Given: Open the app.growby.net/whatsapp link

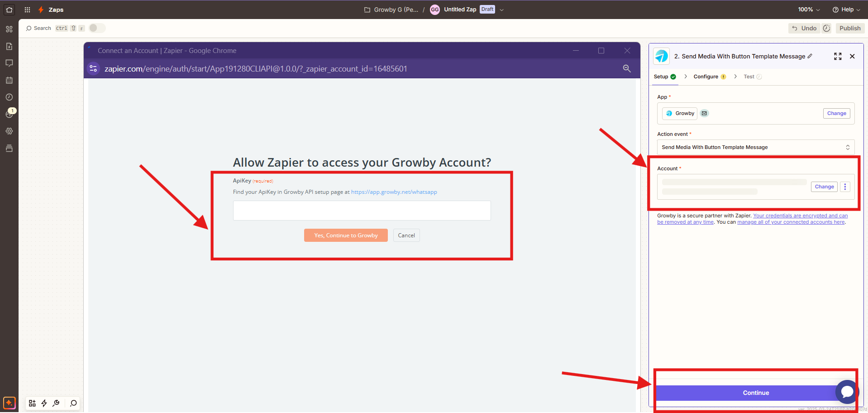Looking at the screenshot, I should (394, 192).
